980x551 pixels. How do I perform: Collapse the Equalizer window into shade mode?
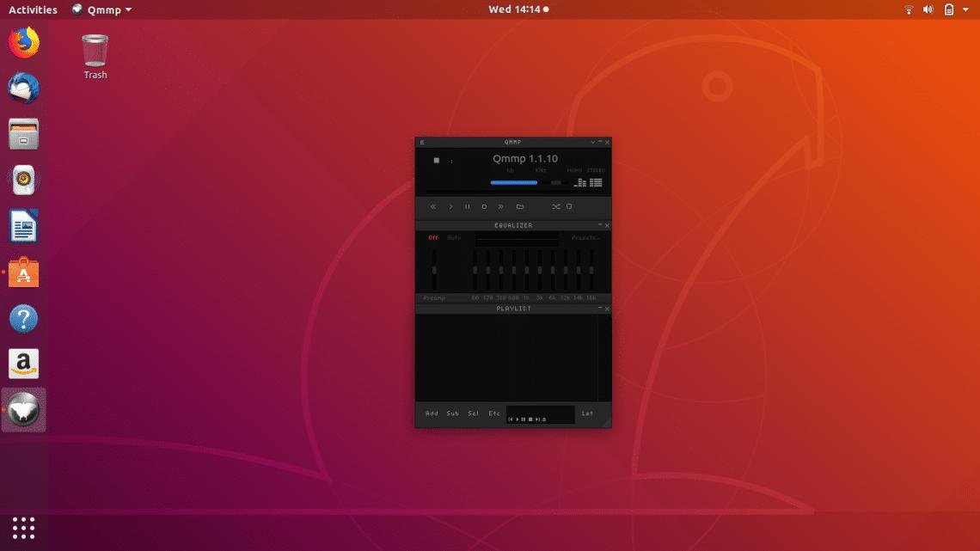pyautogui.click(x=599, y=225)
